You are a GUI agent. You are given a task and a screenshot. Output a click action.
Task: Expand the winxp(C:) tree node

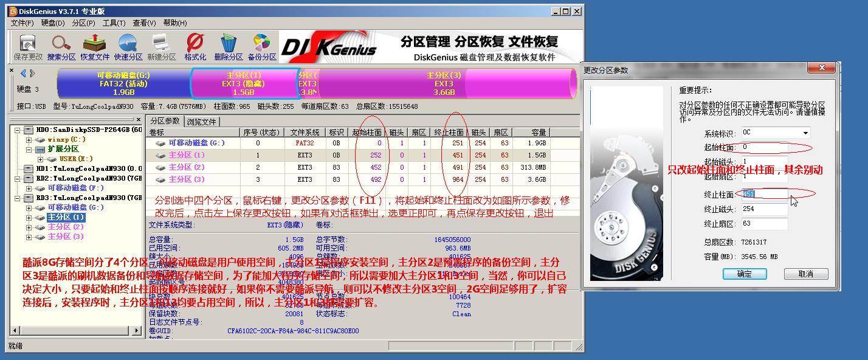coord(29,139)
